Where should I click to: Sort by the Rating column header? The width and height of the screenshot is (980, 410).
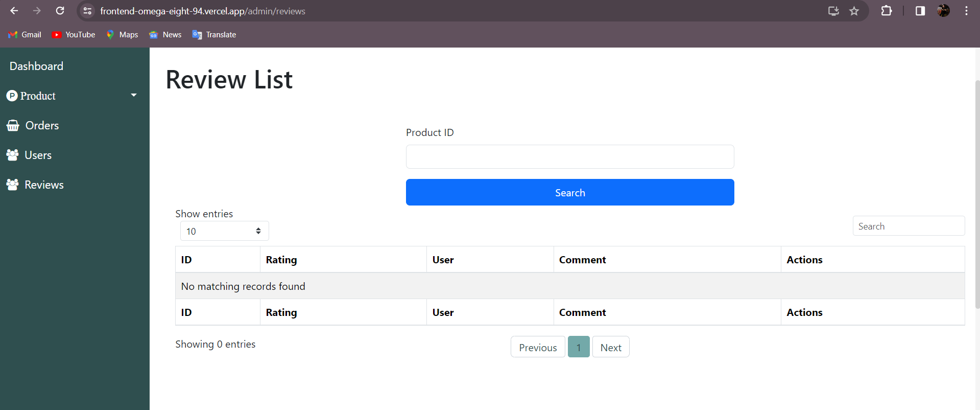(x=343, y=260)
